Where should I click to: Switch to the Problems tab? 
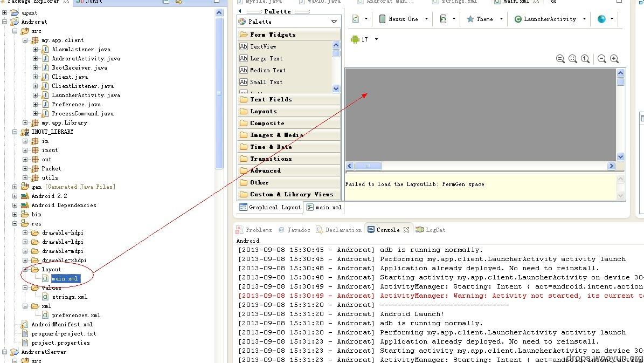(258, 230)
